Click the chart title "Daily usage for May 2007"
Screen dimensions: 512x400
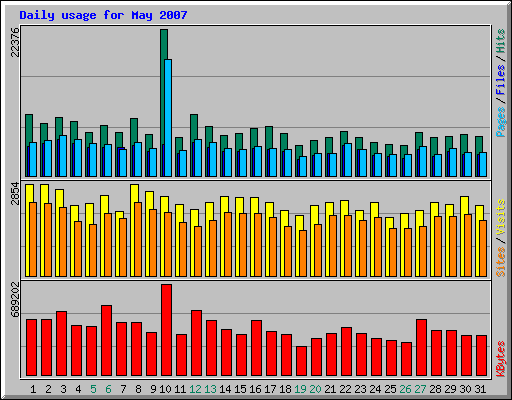click(103, 15)
